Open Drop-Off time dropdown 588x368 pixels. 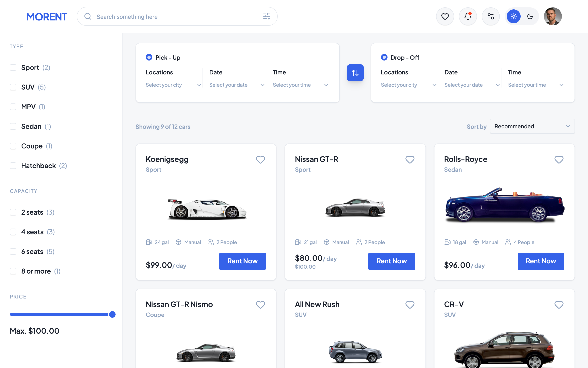click(x=536, y=85)
